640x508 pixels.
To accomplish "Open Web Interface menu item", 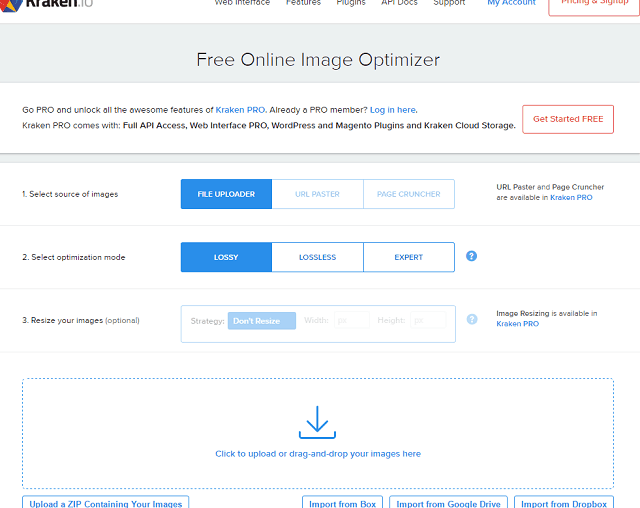I will [x=242, y=3].
